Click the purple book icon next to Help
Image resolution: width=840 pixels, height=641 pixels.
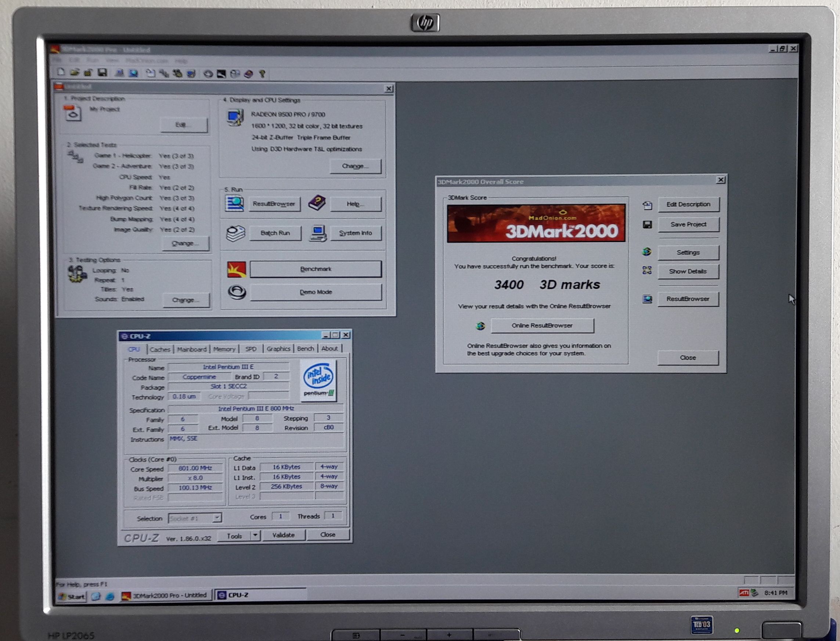coord(317,203)
